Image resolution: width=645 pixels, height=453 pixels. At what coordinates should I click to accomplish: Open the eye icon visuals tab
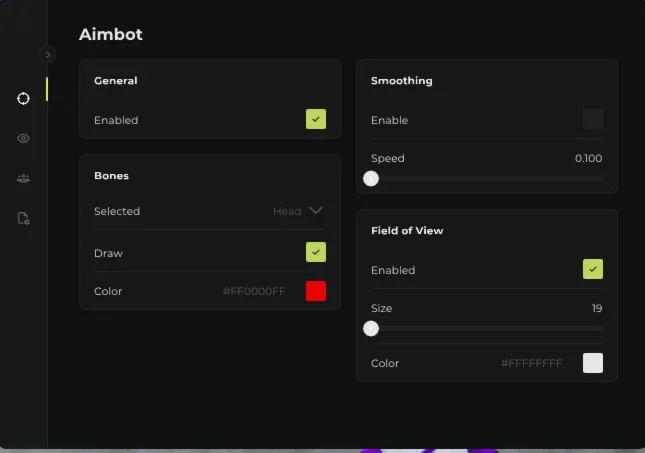pyautogui.click(x=23, y=138)
